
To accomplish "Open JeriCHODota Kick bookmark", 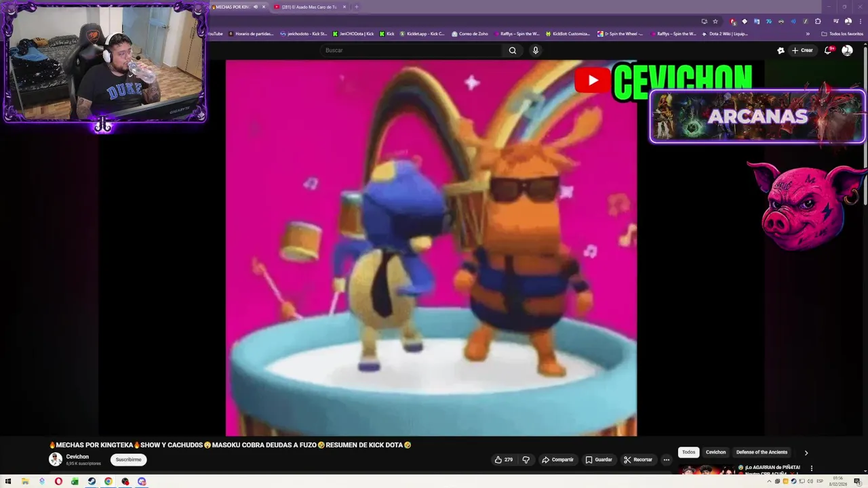I will [353, 33].
